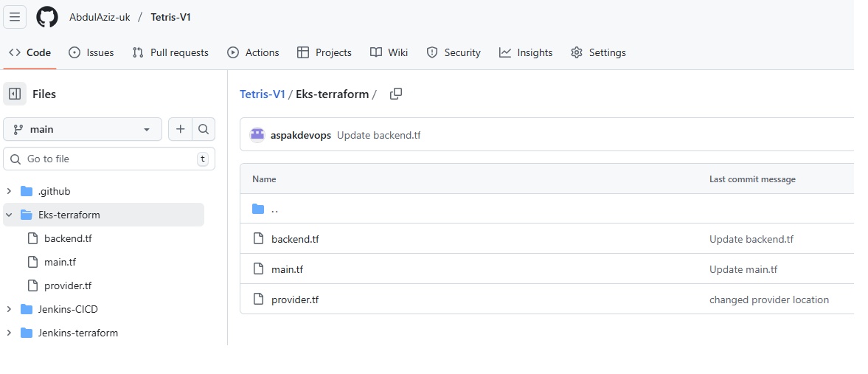Copy the path using the copy icon
The width and height of the screenshot is (868, 374).
click(x=396, y=94)
